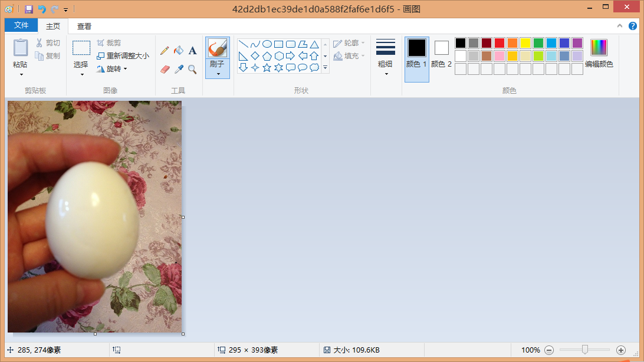The height and width of the screenshot is (362, 644).
Task: Click the Copy (复制) button
Action: [48, 56]
